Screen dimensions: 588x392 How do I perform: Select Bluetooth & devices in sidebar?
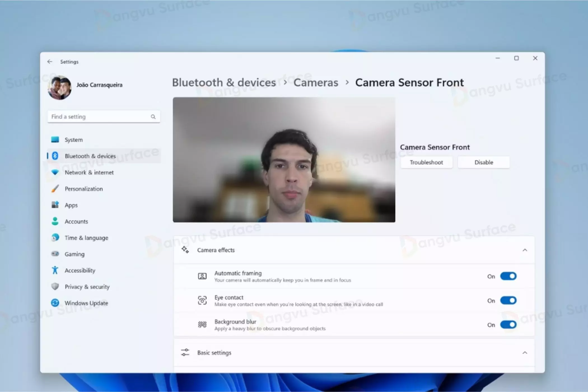tap(104, 156)
